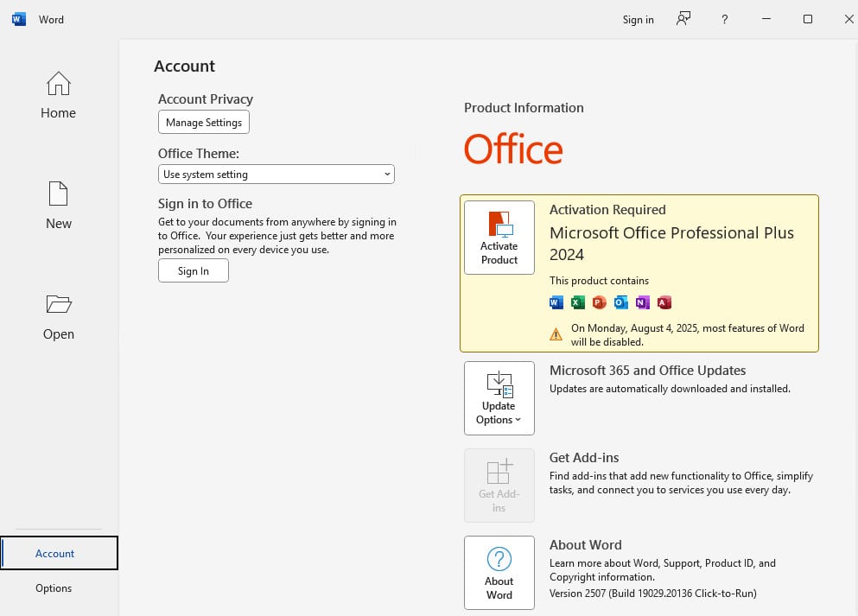
Task: Click the 'Activation Required' heading
Action: point(607,210)
